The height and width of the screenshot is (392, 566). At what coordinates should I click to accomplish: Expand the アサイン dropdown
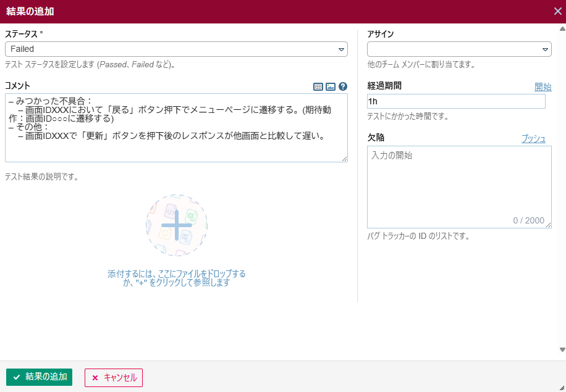(459, 49)
